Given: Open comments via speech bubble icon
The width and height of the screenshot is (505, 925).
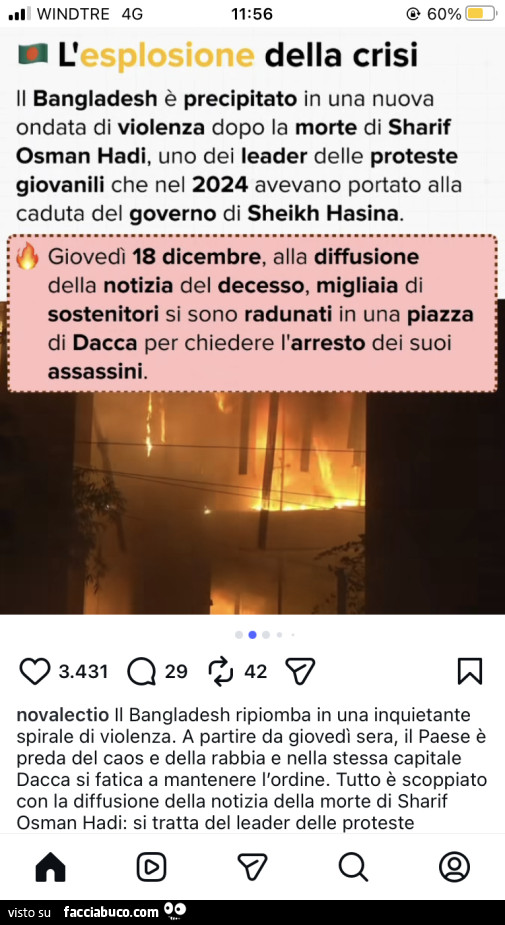Looking at the screenshot, I should 141,671.
